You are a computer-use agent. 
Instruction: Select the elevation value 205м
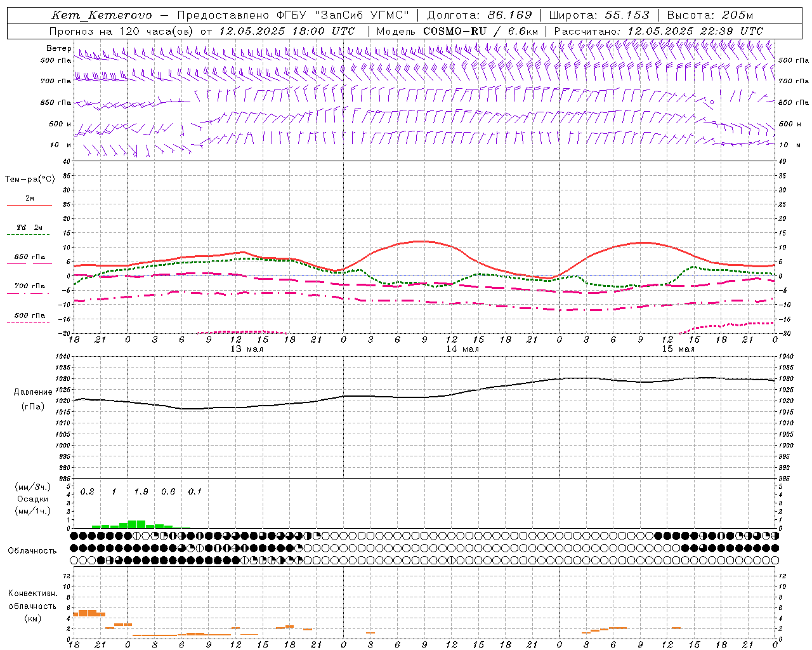737,15
